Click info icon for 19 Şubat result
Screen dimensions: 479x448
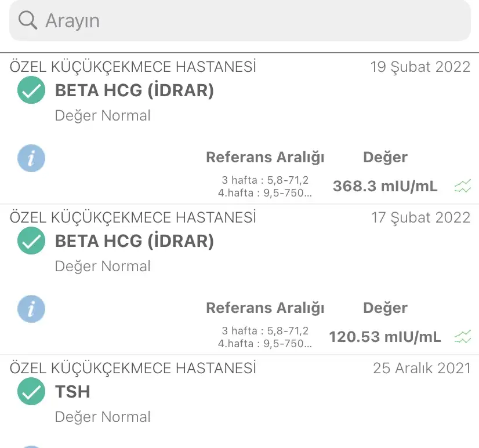pos(31,158)
